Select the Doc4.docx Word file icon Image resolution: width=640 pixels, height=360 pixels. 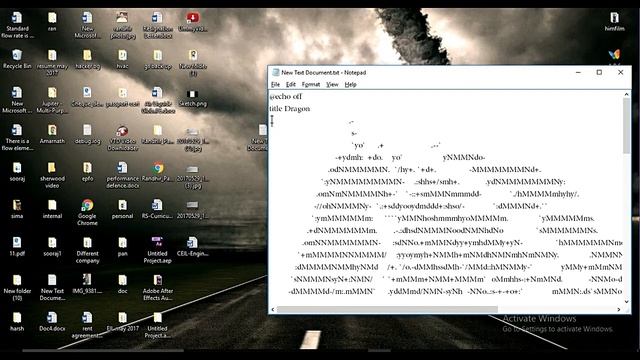[52, 321]
